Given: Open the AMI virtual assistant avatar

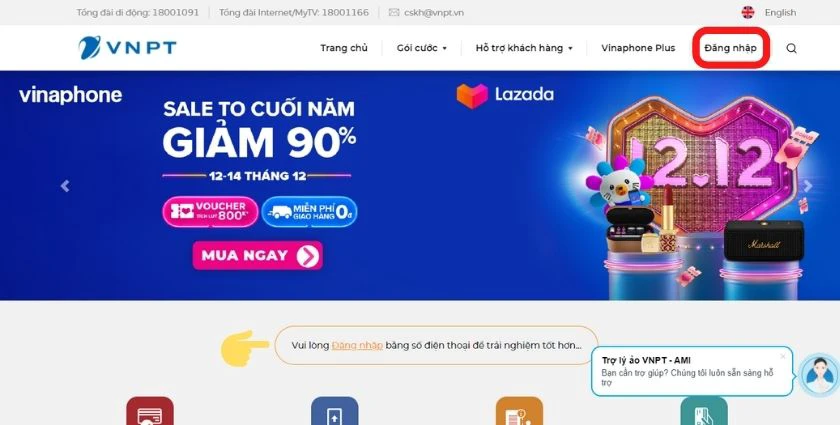Looking at the screenshot, I should point(820,375).
